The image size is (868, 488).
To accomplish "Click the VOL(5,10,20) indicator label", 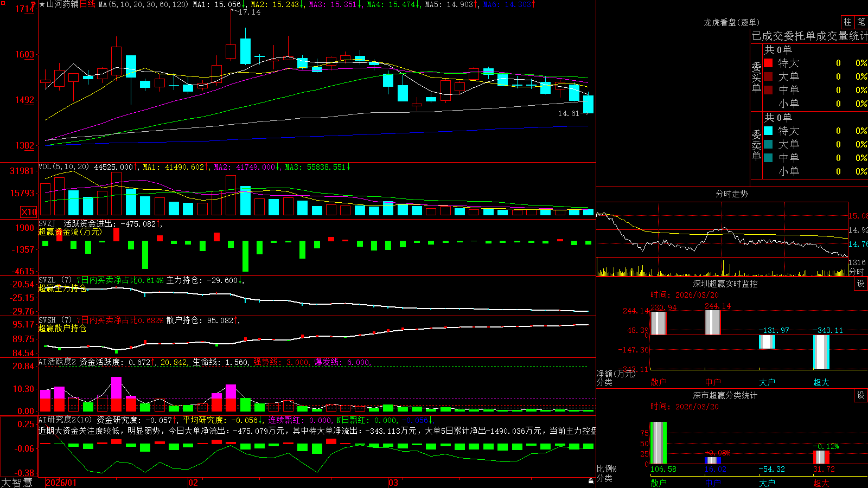I will pos(63,167).
